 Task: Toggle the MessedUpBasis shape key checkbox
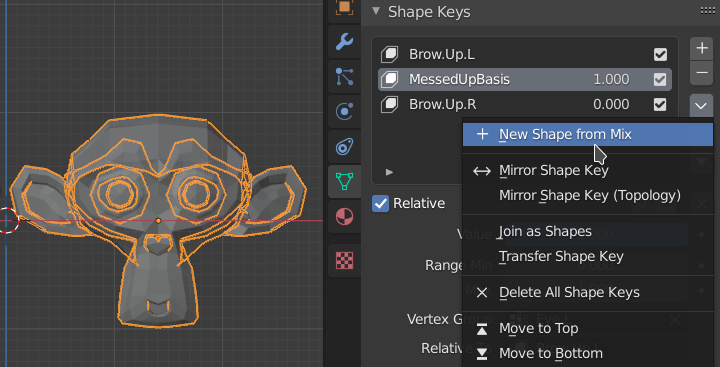pyautogui.click(x=660, y=79)
